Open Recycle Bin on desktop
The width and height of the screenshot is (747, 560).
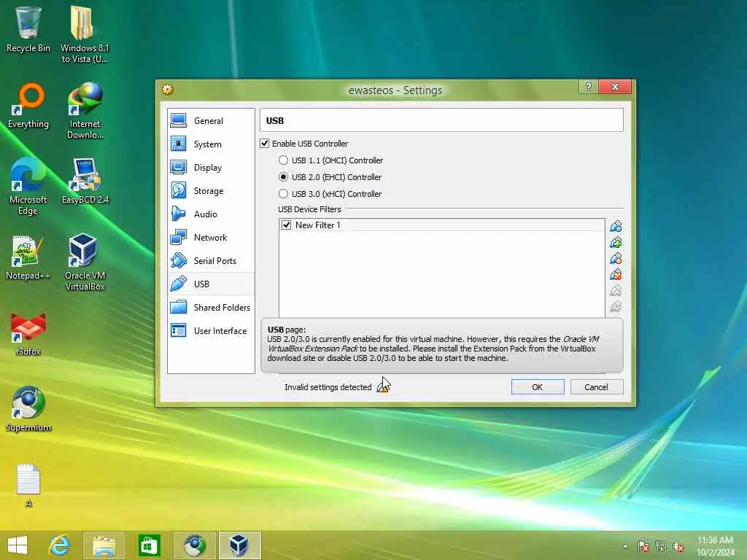point(28,29)
